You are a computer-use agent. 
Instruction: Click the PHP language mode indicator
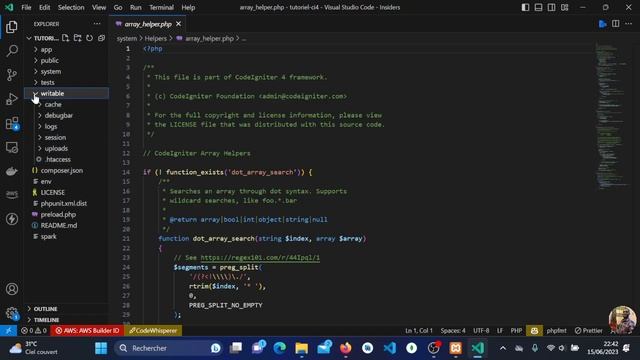pyautogui.click(x=516, y=331)
